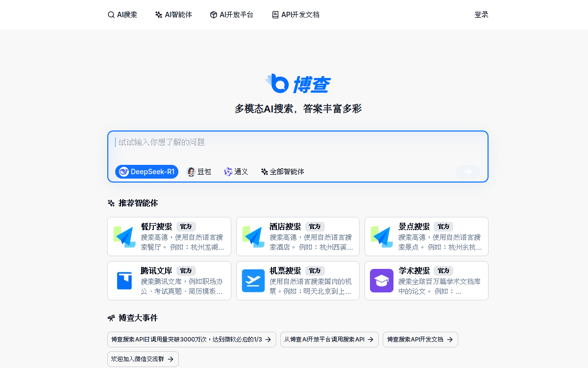The image size is (588, 368).
Task: Click the sparkle icon beside AI智能体
Action: pyautogui.click(x=159, y=15)
